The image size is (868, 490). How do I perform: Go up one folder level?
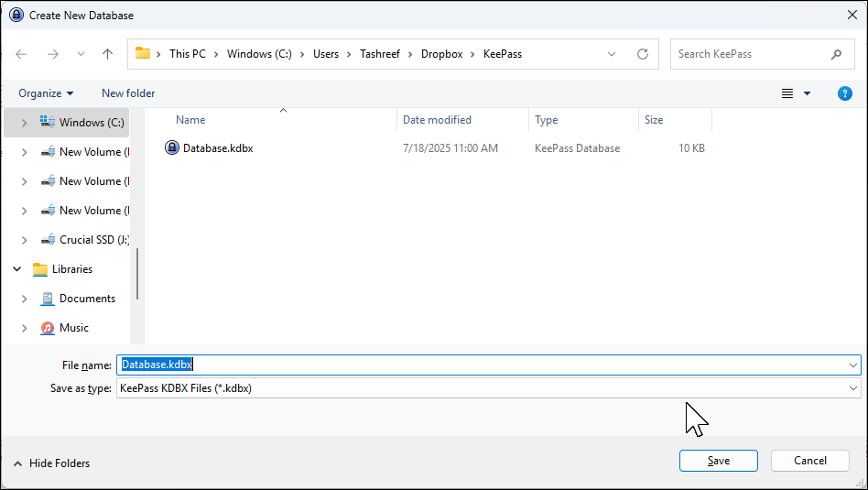click(x=107, y=54)
